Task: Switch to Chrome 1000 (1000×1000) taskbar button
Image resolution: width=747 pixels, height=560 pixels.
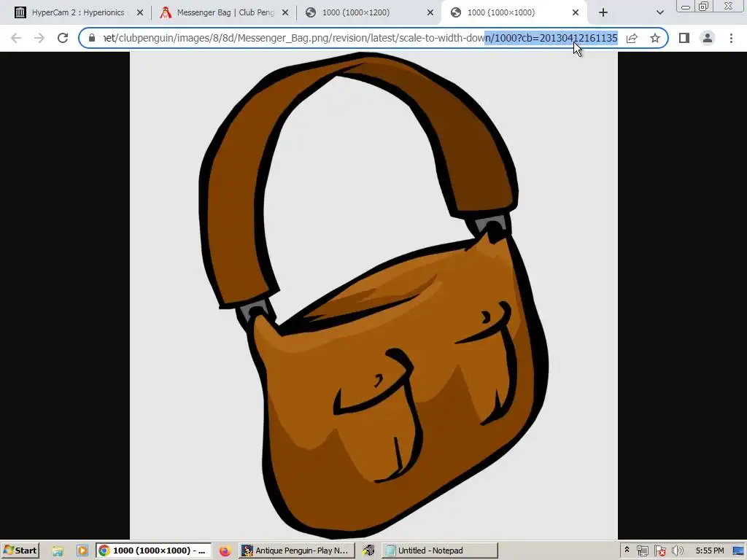Action: coord(153,551)
